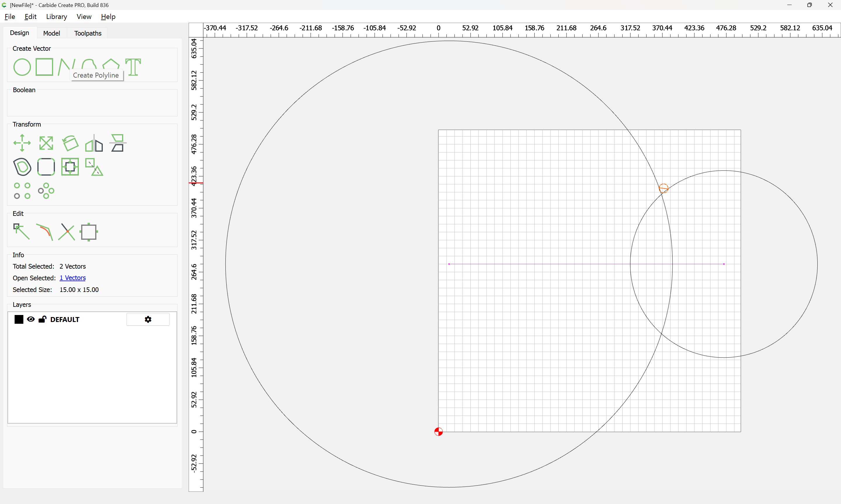This screenshot has width=841, height=504.
Task: Open the Library menu
Action: 56,17
